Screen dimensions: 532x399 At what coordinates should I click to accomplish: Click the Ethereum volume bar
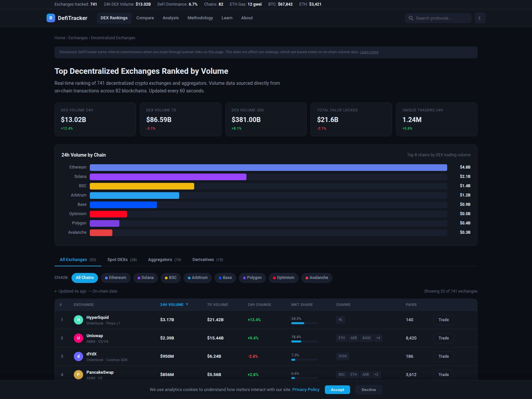pyautogui.click(x=268, y=167)
